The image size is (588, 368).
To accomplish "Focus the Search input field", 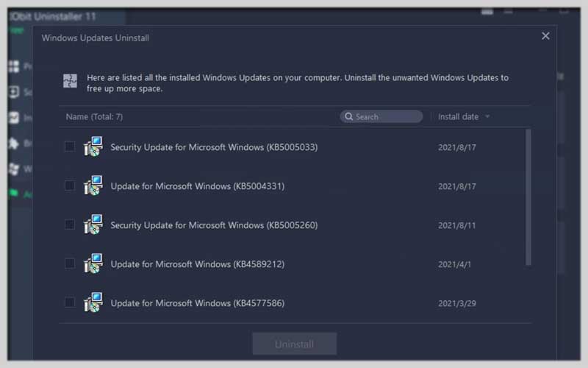I will click(x=381, y=116).
